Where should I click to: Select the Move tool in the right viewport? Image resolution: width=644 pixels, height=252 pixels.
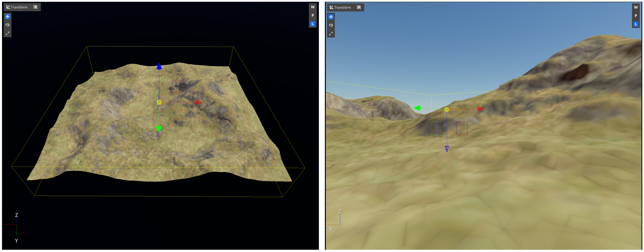(x=331, y=17)
